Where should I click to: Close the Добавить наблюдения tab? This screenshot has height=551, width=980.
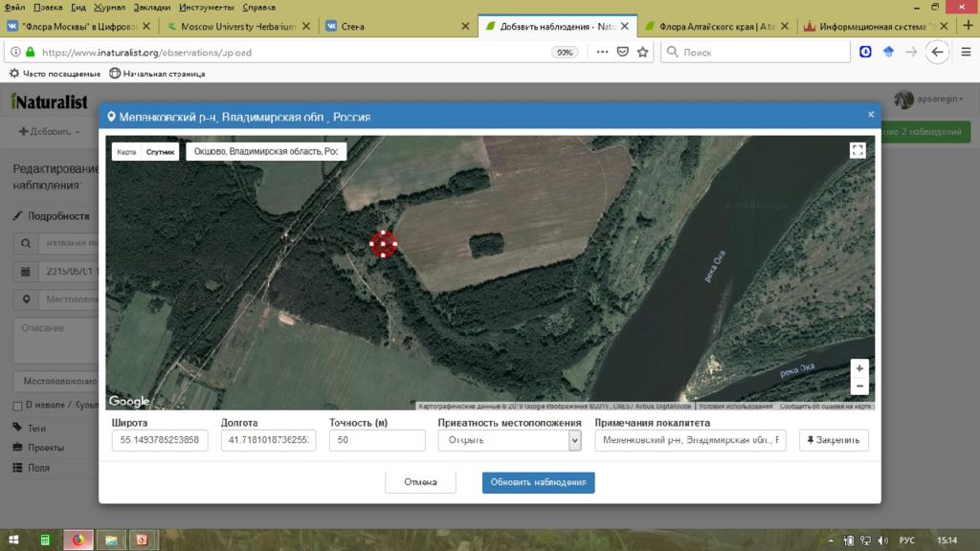pos(624,26)
